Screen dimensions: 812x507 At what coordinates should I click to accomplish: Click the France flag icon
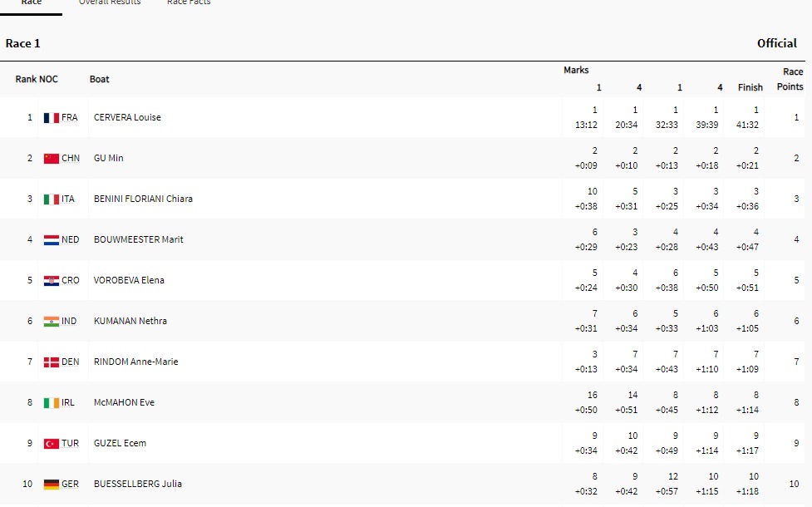[x=52, y=118]
